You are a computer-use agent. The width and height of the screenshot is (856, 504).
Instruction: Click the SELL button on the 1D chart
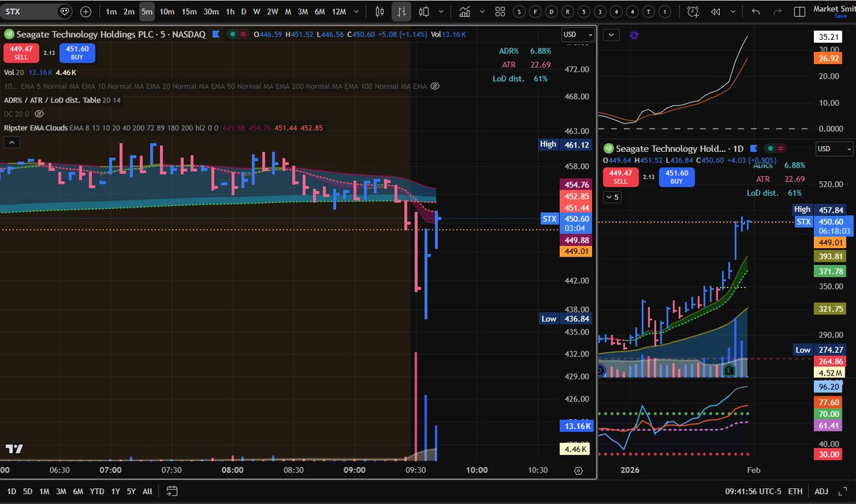[x=620, y=176]
